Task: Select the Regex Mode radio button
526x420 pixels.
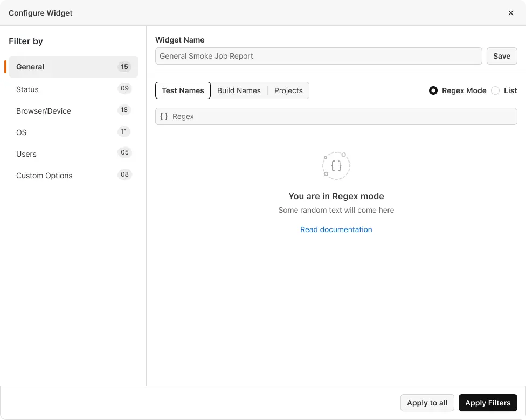Action: coord(433,90)
